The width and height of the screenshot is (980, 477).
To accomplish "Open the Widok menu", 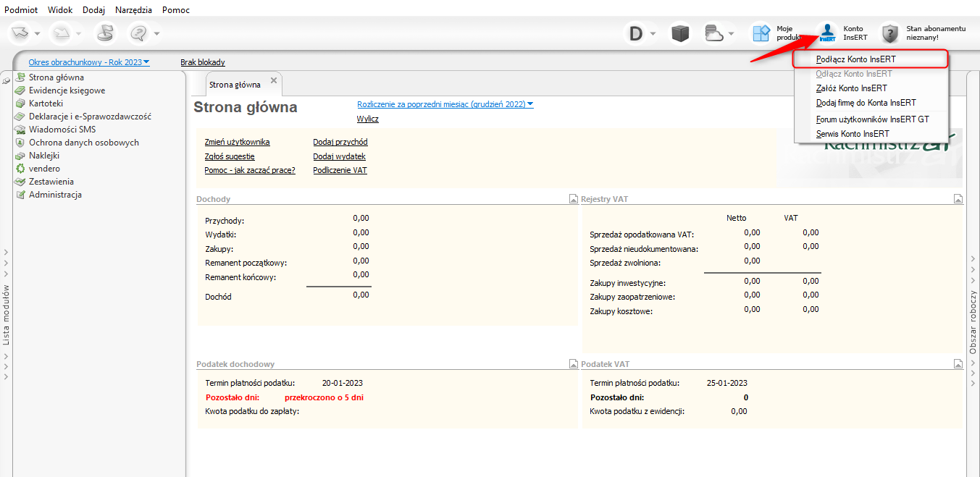I will click(60, 10).
